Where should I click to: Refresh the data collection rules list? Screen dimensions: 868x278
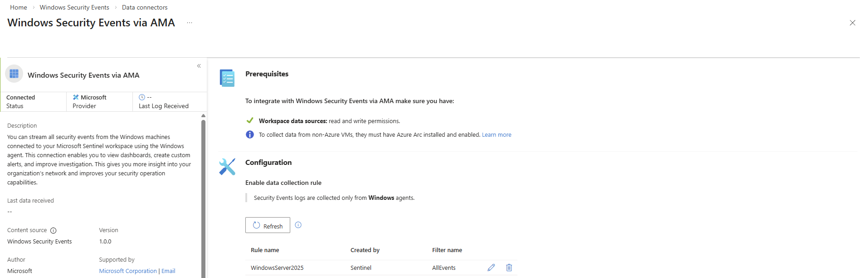268,225
